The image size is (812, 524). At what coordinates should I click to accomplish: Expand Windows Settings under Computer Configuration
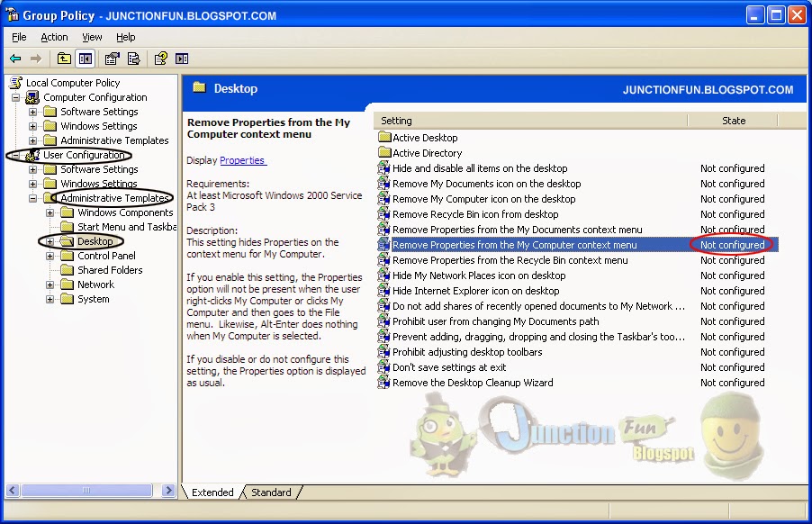pyautogui.click(x=33, y=126)
